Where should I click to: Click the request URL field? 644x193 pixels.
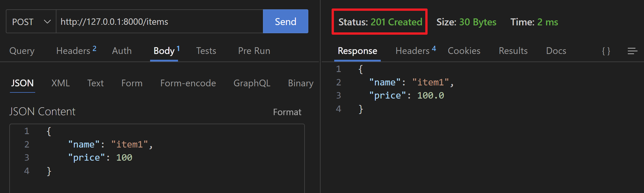(x=159, y=22)
